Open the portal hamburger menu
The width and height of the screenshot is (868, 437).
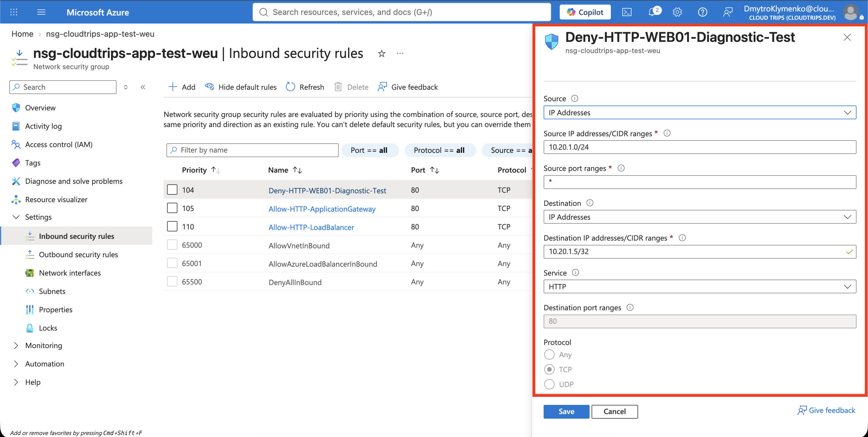(x=41, y=12)
